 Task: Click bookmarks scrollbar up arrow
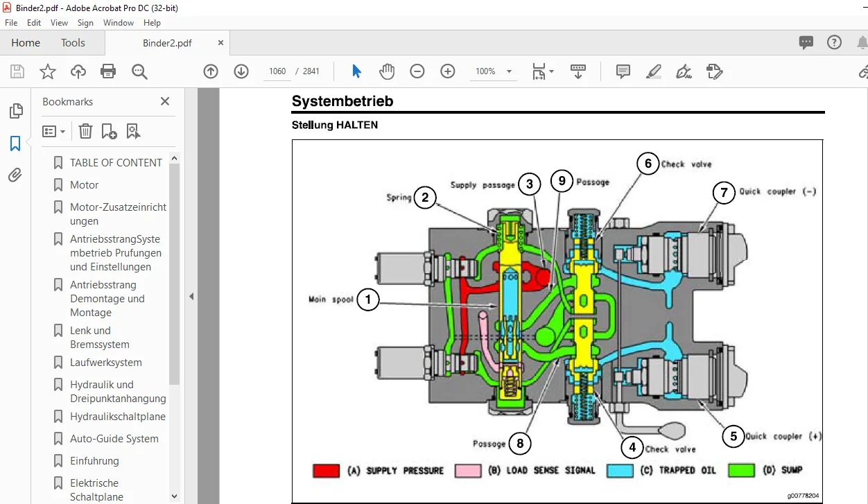[x=174, y=158]
